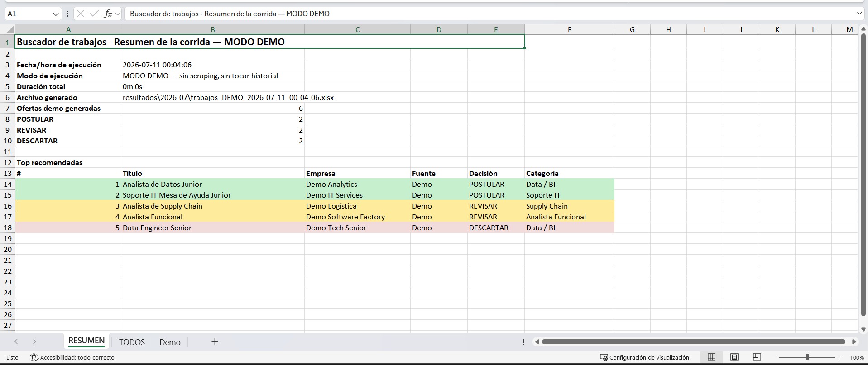Select Demo Software Factory cell
Image resolution: width=868 pixels, height=365 pixels.
358,217
